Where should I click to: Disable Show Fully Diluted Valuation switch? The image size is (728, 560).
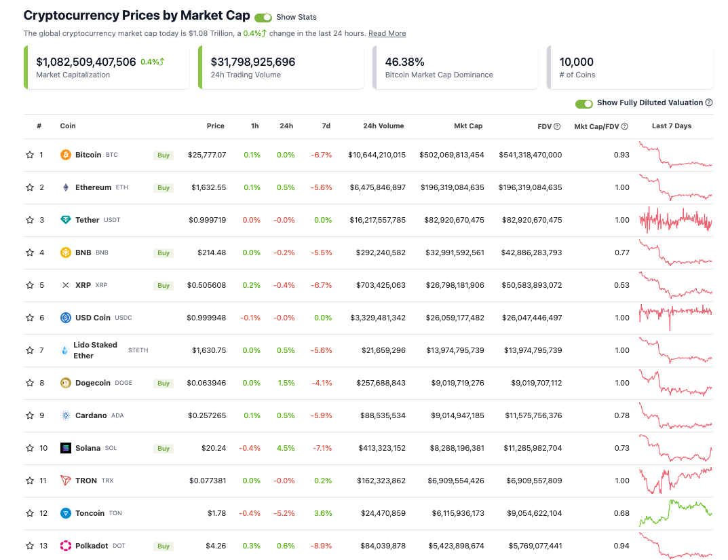(584, 104)
